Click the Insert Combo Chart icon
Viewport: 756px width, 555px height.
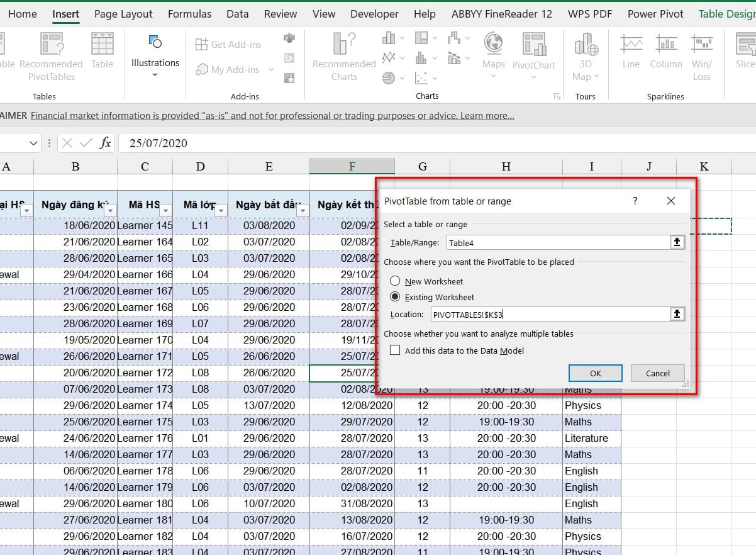tap(454, 58)
